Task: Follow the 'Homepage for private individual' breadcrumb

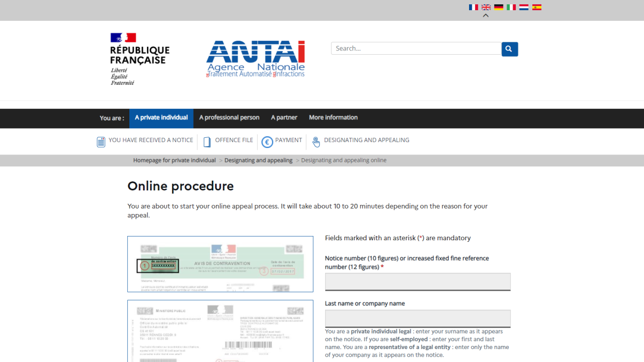Action: (174, 160)
